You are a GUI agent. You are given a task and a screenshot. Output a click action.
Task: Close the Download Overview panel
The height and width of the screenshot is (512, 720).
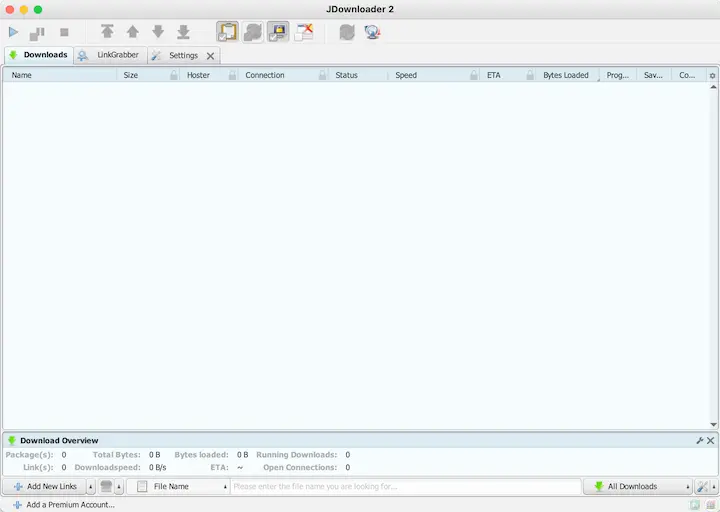(x=711, y=440)
